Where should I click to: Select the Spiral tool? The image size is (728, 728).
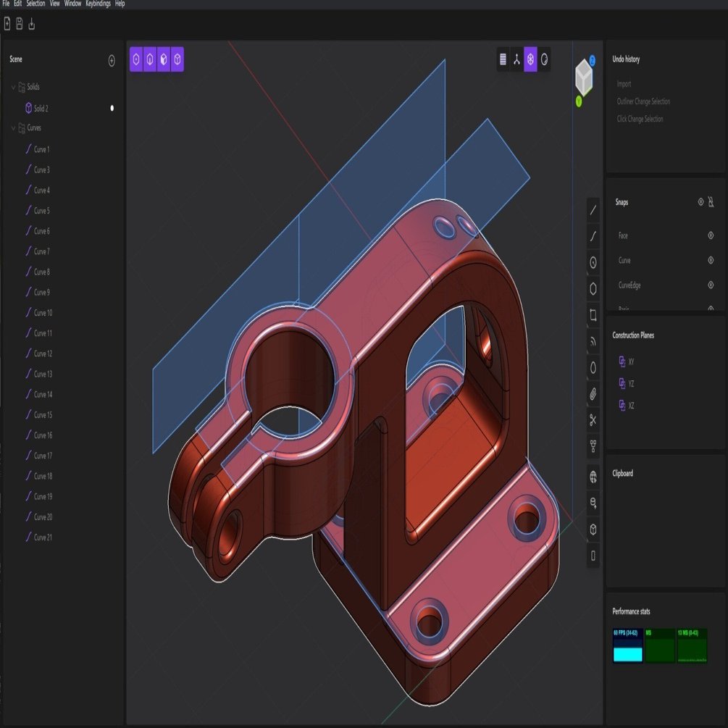[593, 342]
